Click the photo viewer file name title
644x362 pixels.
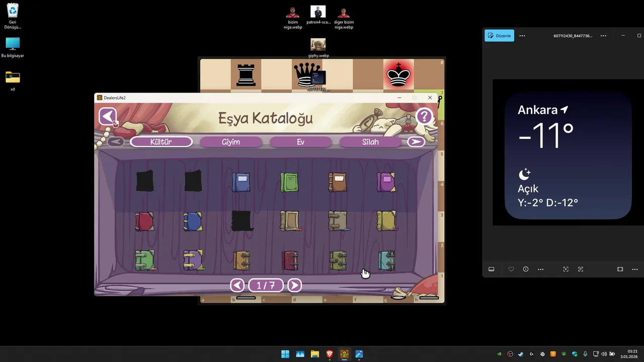point(573,36)
